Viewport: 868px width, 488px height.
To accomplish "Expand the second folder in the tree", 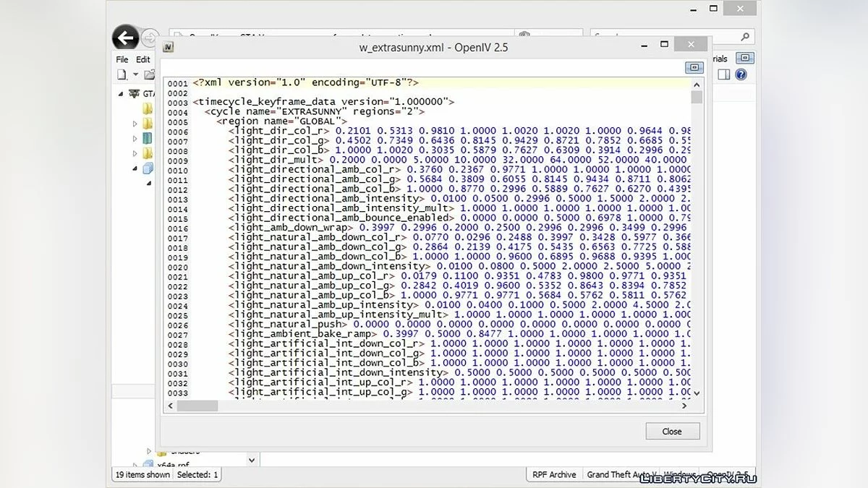I will click(135, 124).
